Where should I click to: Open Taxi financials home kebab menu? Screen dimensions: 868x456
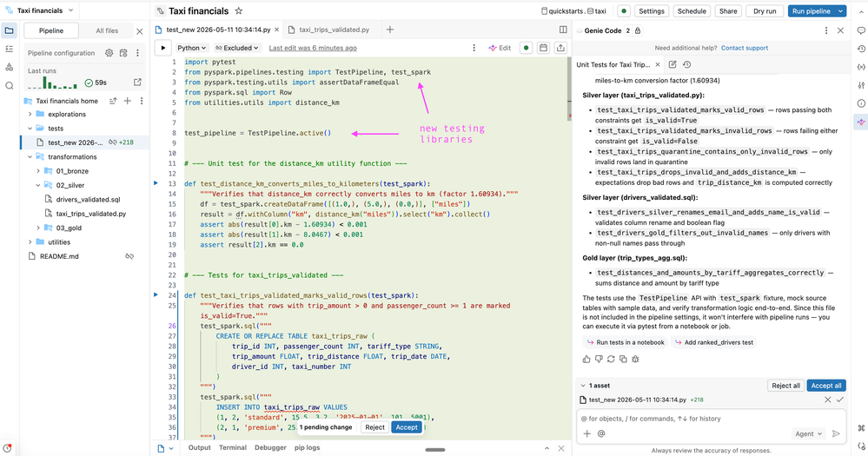tap(142, 101)
